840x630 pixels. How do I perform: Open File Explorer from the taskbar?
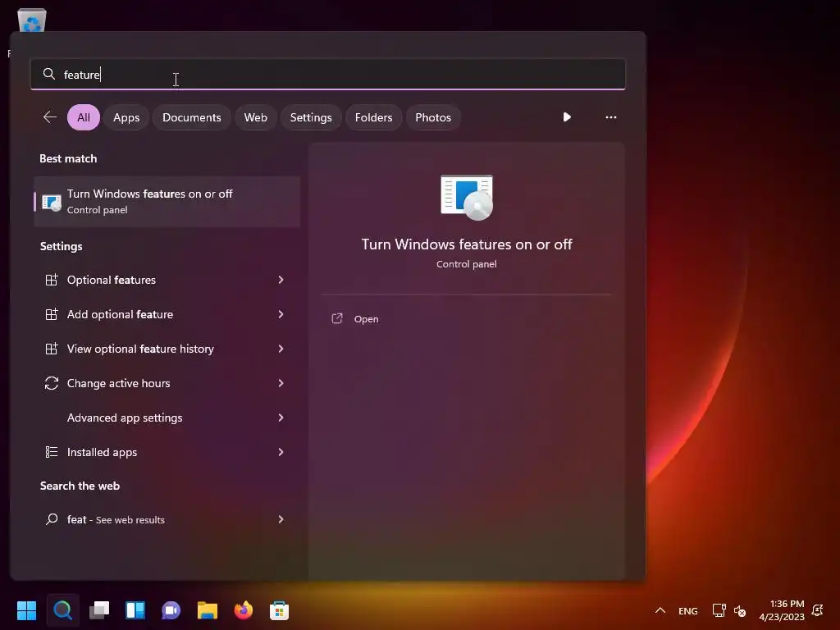[x=208, y=610]
